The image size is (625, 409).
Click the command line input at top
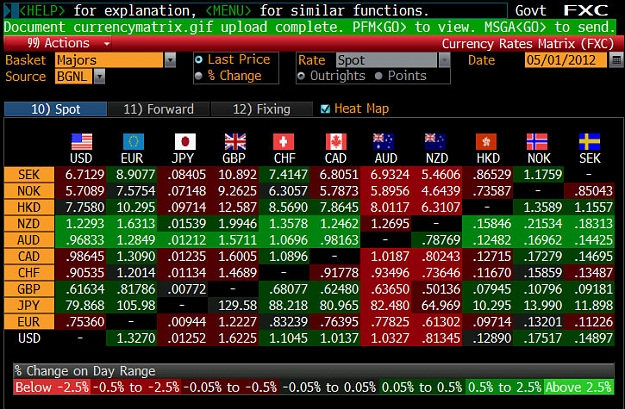click(255, 10)
